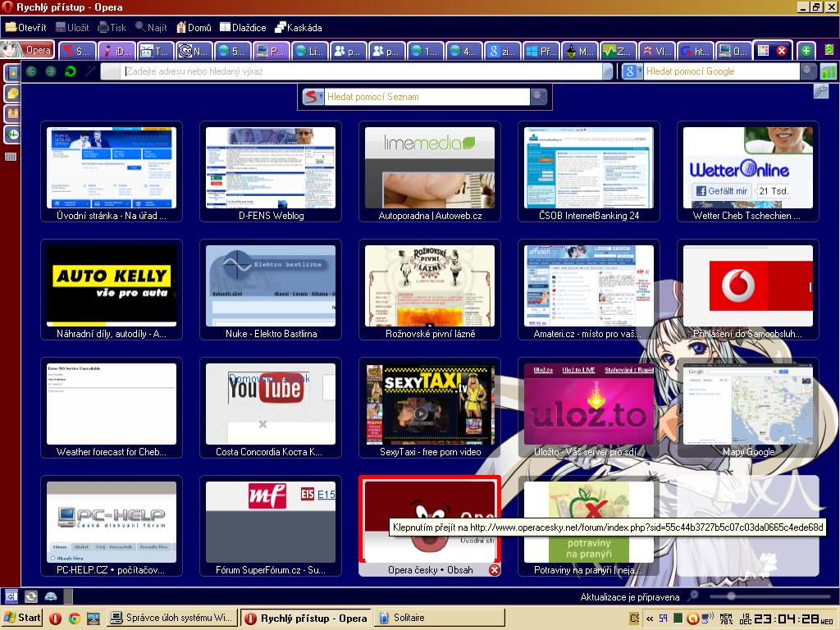Open Chrome from the quick launch bar
Image resolution: width=840 pixels, height=630 pixels.
pyautogui.click(x=74, y=618)
